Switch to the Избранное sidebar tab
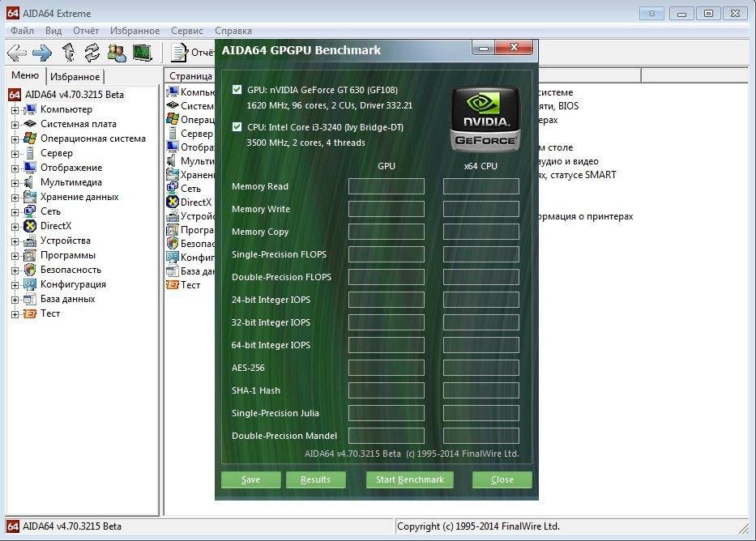 (75, 77)
